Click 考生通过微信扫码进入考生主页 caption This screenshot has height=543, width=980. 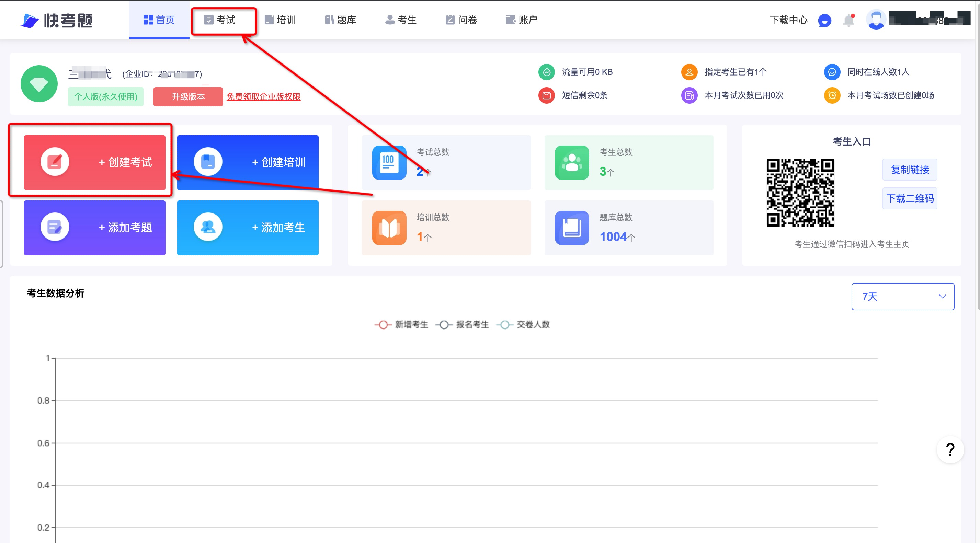tap(852, 244)
